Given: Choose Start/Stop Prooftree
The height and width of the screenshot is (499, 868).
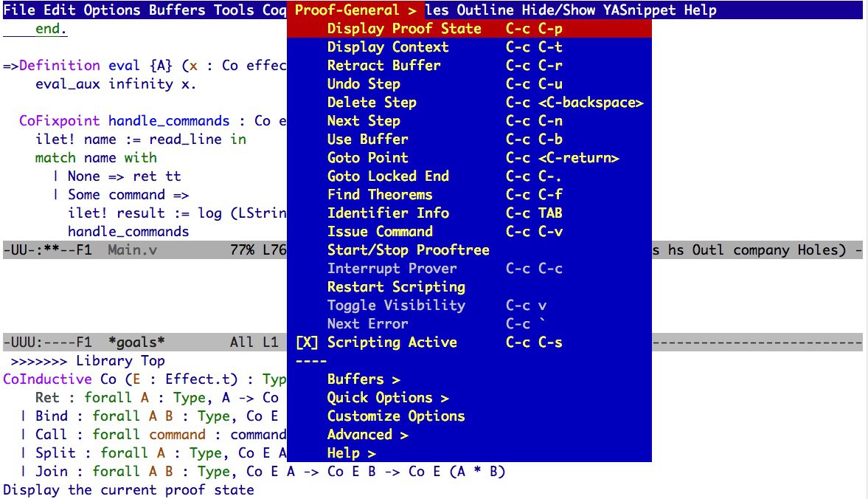Looking at the screenshot, I should pos(470,250).
